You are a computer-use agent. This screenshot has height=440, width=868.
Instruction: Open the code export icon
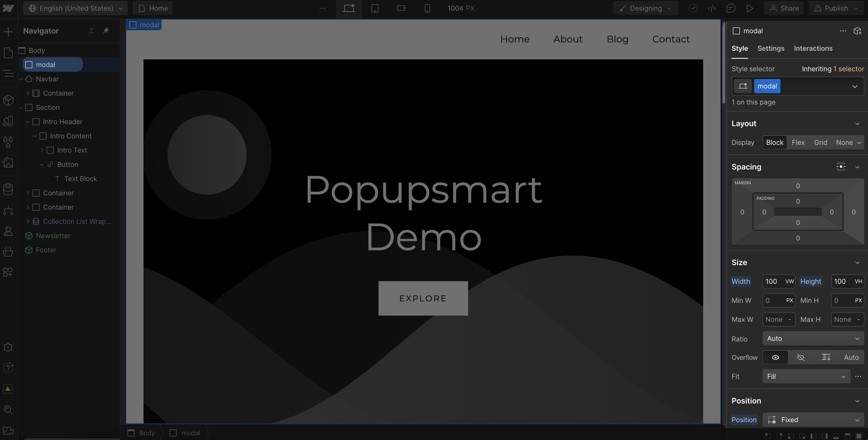pos(712,8)
